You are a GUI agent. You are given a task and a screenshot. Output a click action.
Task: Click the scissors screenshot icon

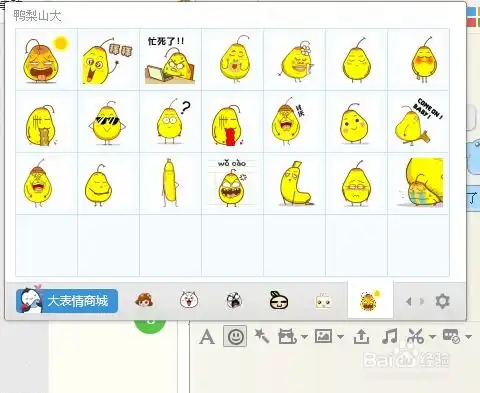click(416, 336)
